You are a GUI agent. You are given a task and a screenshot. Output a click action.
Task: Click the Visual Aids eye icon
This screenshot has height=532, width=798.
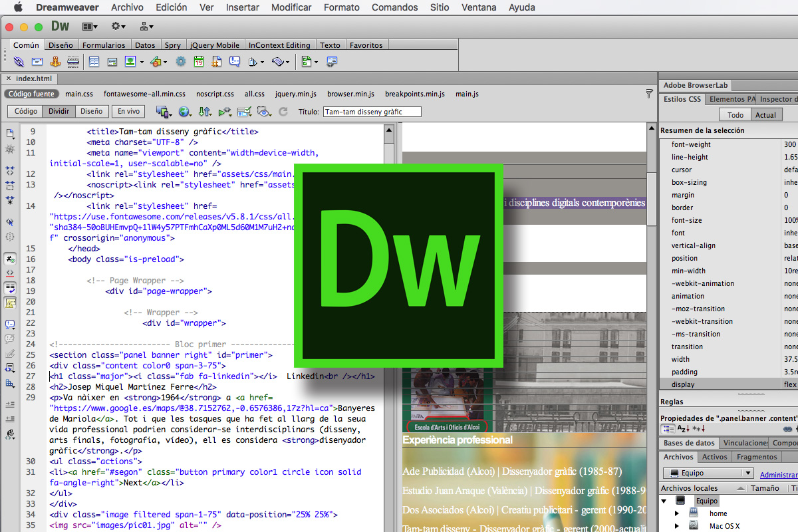click(263, 112)
